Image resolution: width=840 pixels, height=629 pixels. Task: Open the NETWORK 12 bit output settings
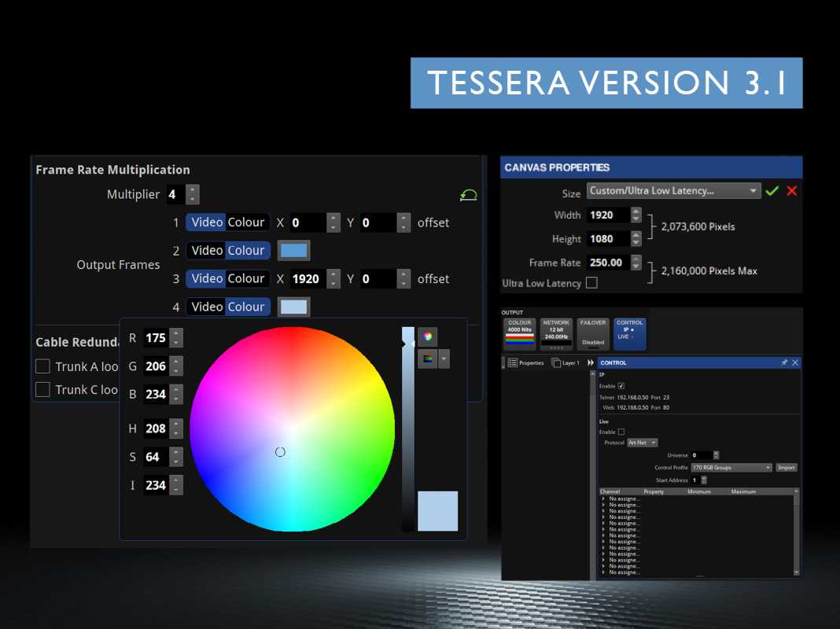555,334
